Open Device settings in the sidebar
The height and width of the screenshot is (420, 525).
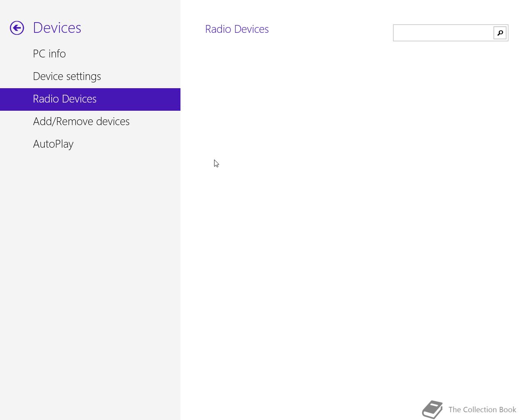(x=90, y=77)
